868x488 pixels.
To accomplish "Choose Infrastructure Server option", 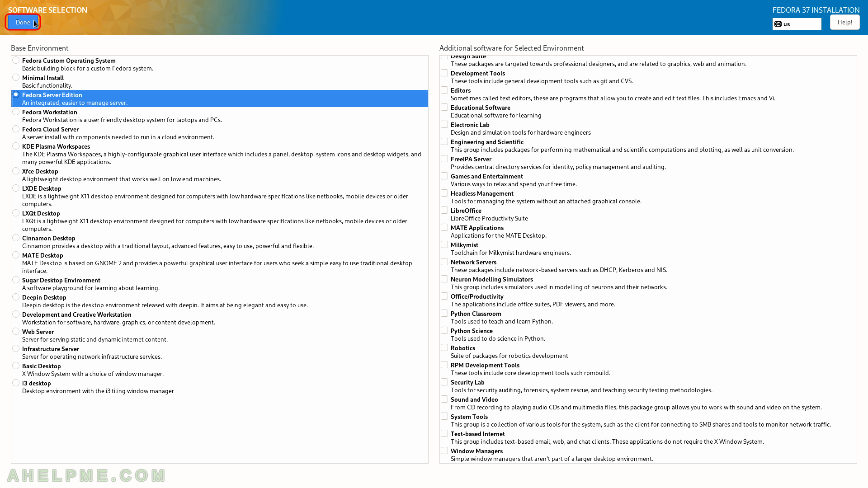I will click(16, 348).
